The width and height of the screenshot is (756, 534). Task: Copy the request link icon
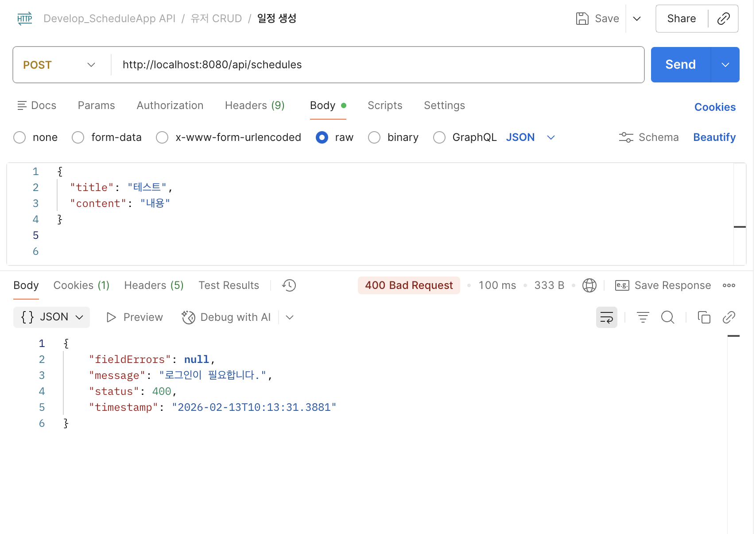pos(723,19)
